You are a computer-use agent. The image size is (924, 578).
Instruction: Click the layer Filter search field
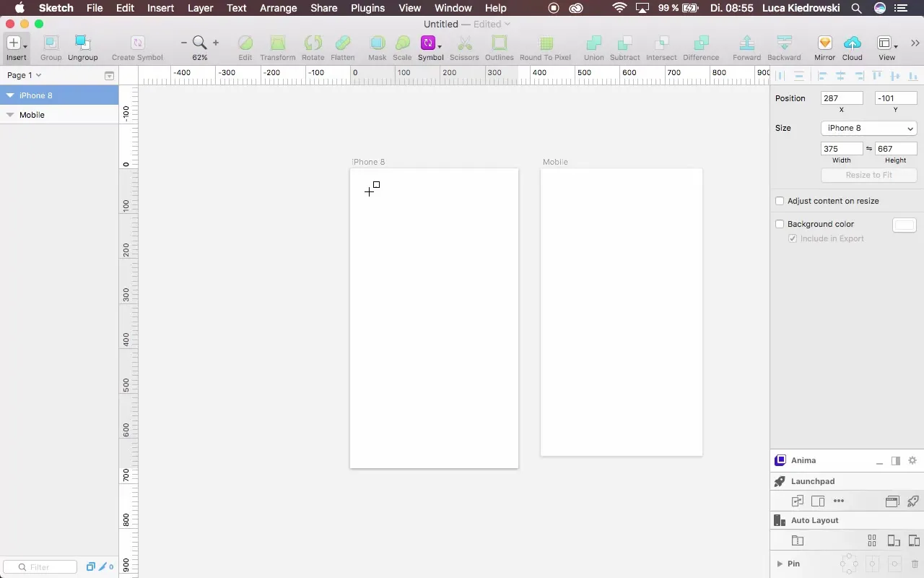(x=40, y=567)
